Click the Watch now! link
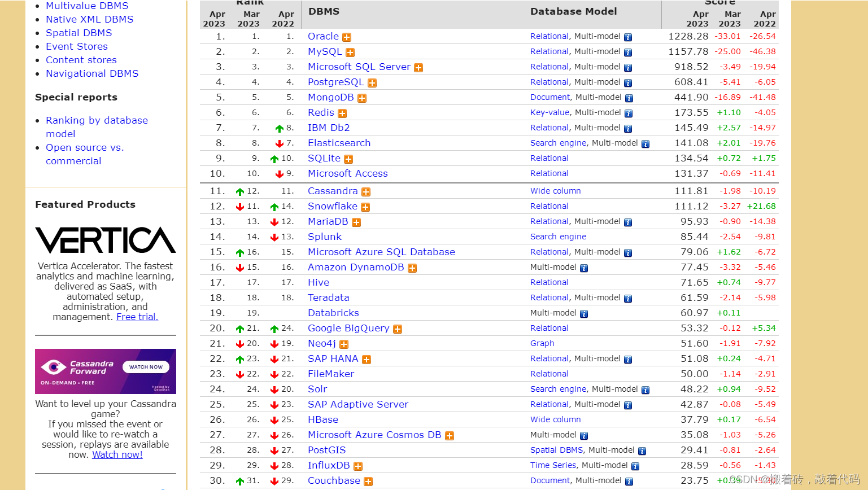 117,454
